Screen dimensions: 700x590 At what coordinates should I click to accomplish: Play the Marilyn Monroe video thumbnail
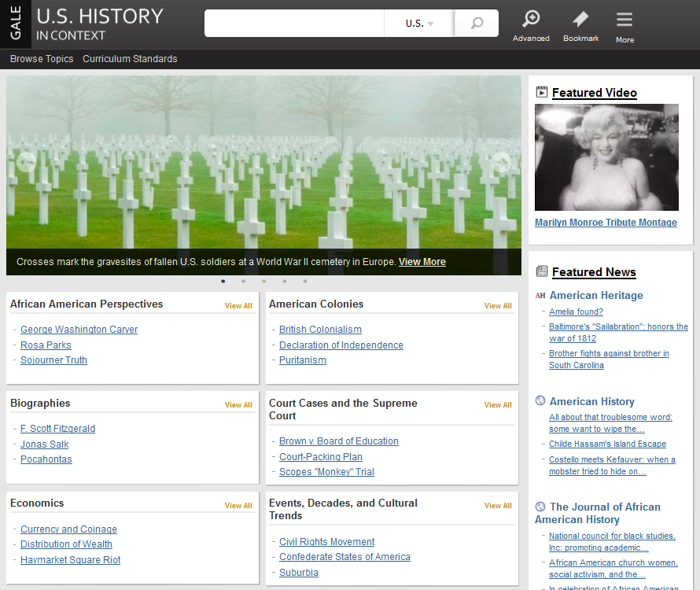[606, 157]
